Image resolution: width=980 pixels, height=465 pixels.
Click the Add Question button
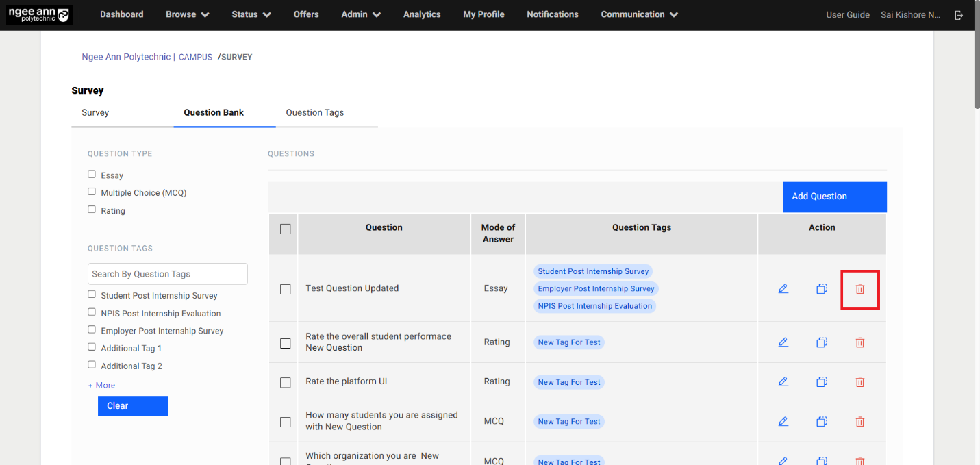coord(834,197)
